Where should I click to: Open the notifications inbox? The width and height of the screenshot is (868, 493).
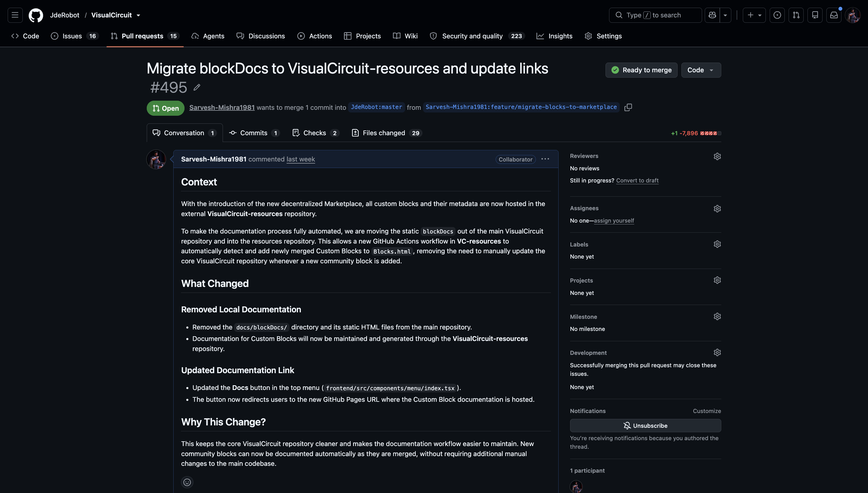(834, 15)
